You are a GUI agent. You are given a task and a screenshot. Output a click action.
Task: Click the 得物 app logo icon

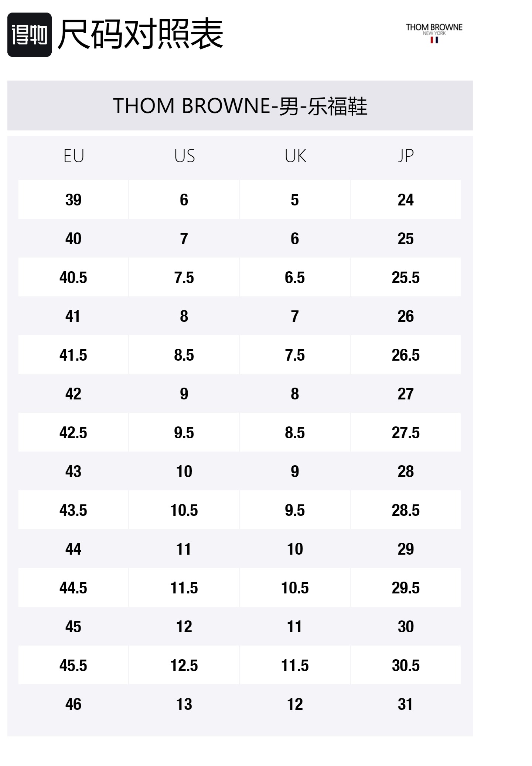point(30,35)
